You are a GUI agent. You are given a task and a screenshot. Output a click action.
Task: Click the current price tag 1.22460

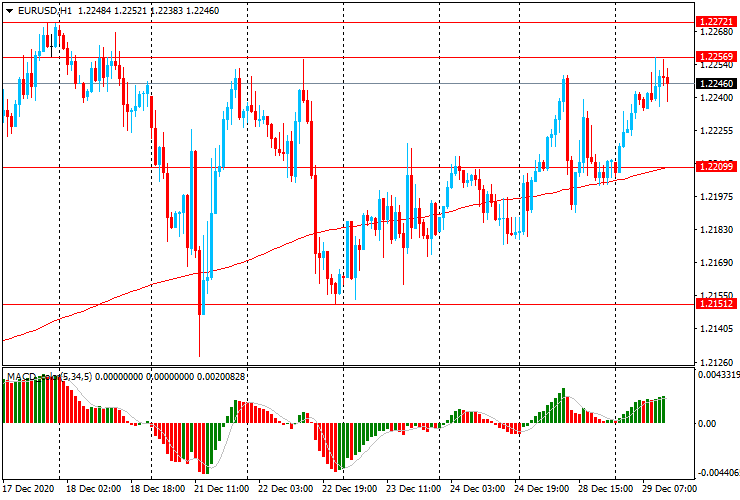[717, 83]
